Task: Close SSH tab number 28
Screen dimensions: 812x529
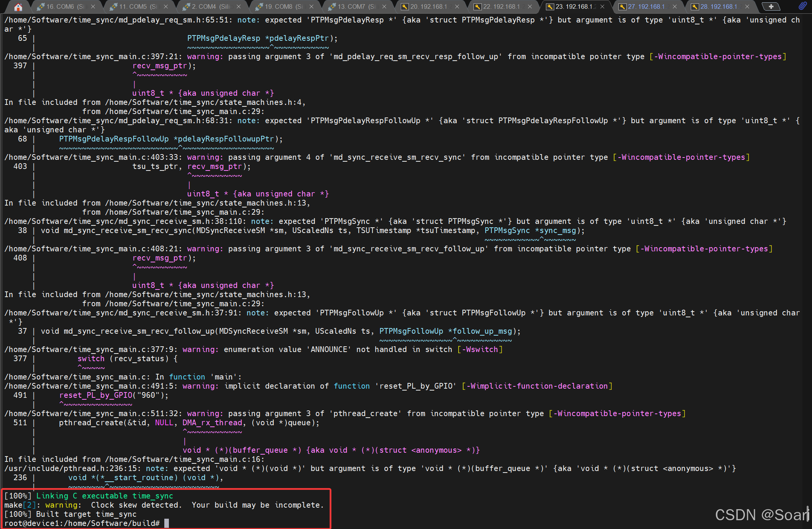Action: [747, 6]
